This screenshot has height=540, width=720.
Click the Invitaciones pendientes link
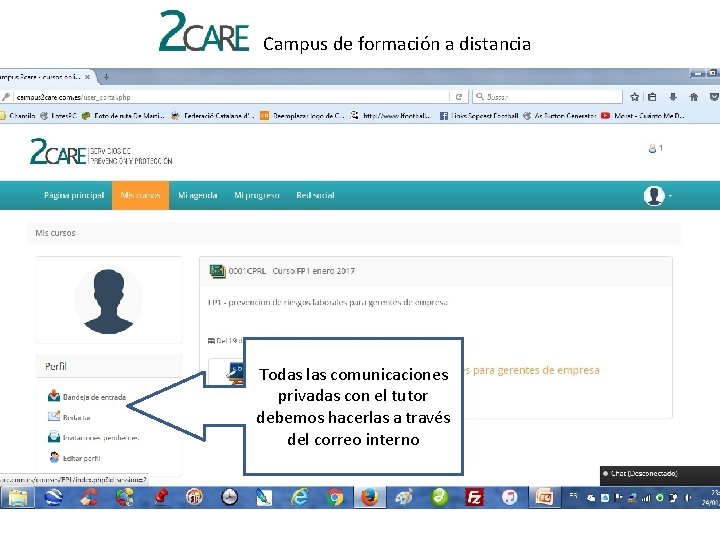[101, 438]
